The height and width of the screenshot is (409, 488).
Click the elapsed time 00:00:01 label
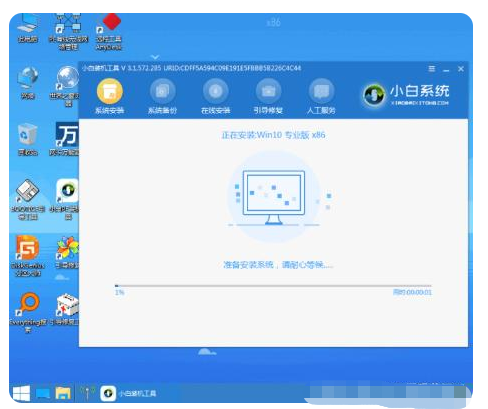tap(412, 292)
